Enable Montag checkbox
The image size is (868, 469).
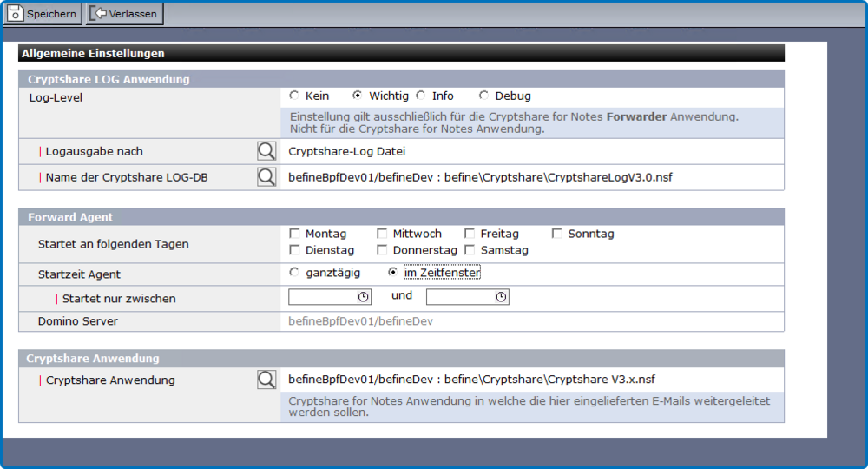[294, 234]
